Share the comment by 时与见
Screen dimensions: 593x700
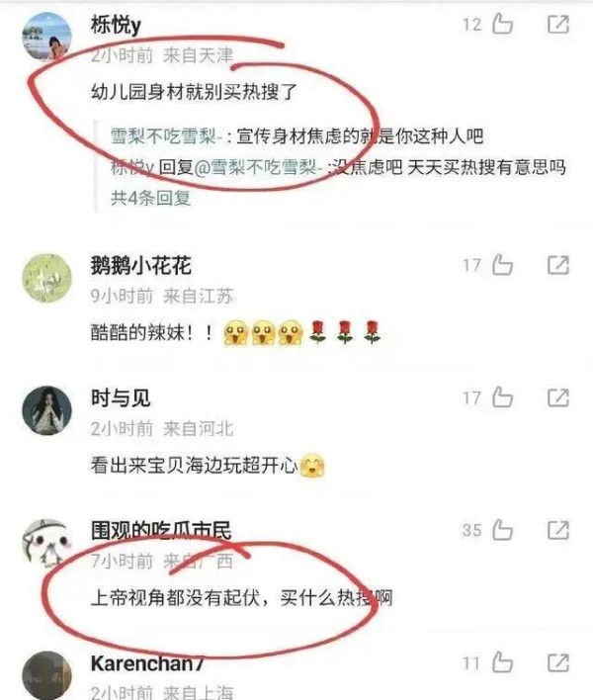point(558,397)
